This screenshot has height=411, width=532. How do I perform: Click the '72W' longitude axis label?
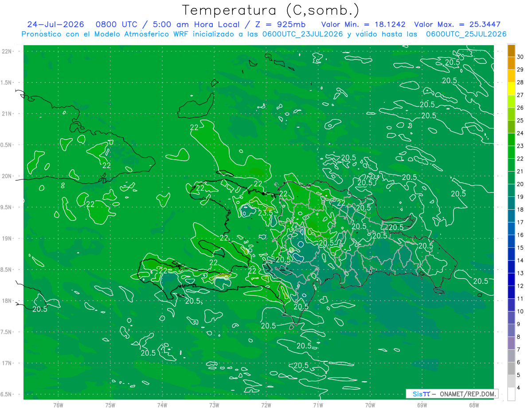tap(266, 405)
